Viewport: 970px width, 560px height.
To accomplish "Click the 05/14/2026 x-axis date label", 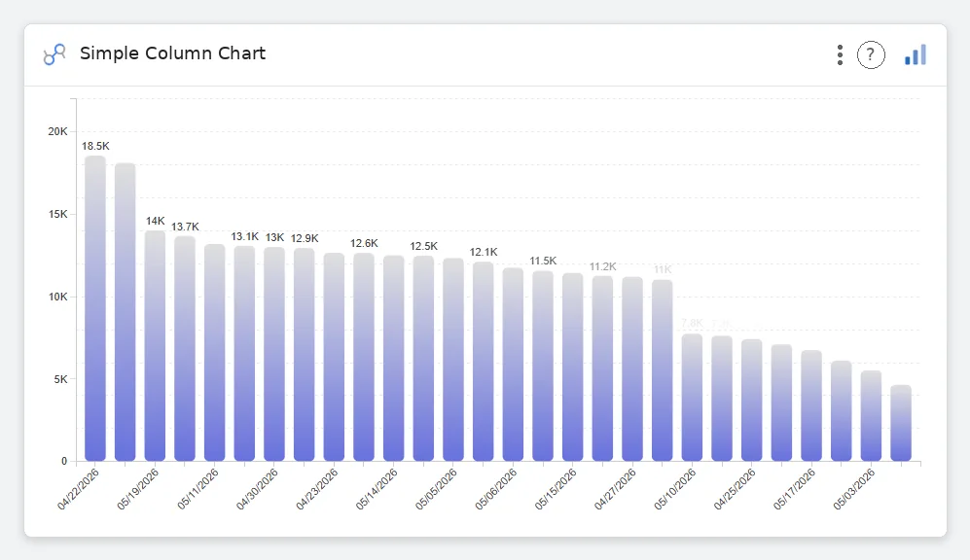I will [377, 489].
